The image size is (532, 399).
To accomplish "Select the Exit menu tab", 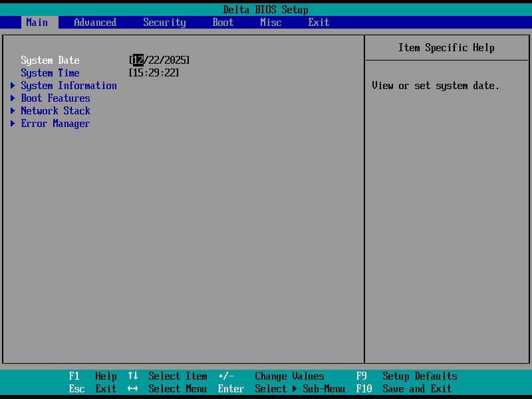I will point(319,23).
